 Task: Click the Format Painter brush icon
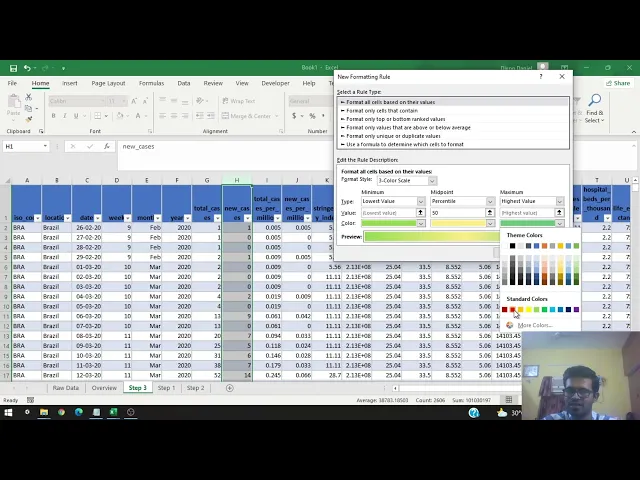(x=28, y=120)
